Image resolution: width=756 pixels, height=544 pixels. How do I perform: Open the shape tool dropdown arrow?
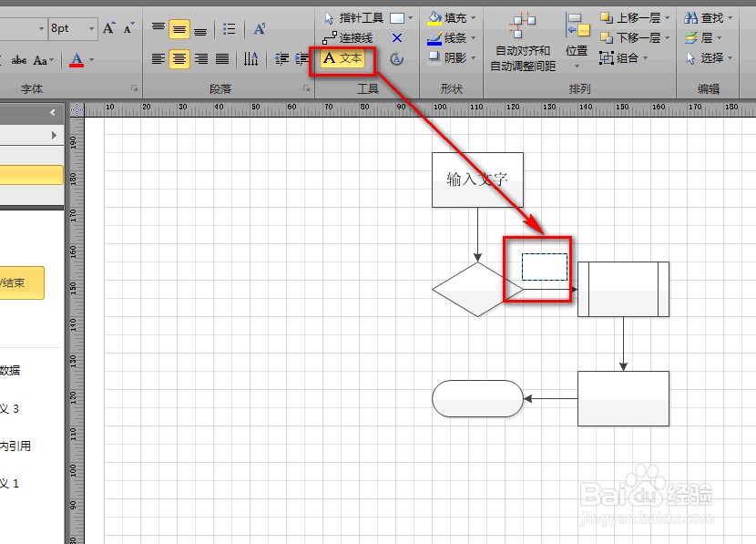pos(410,18)
